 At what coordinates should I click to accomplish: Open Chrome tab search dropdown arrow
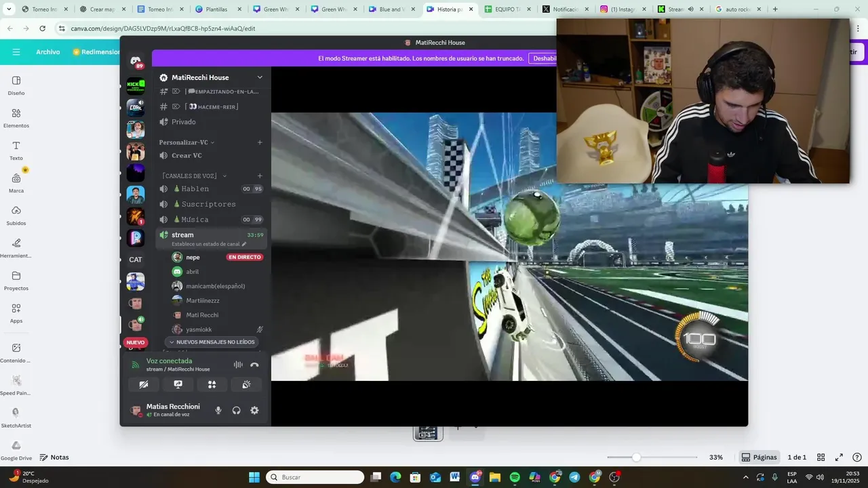tap(9, 9)
